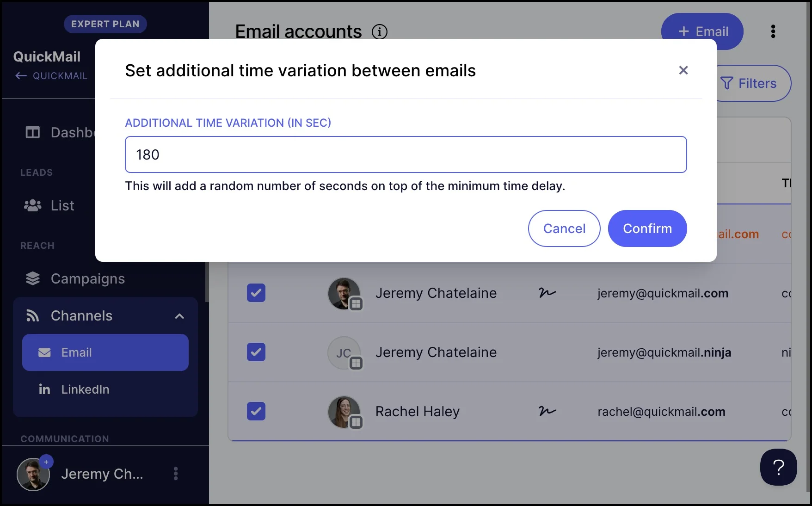Image resolution: width=812 pixels, height=506 pixels.
Task: Cancel the time variation change
Action: 564,228
